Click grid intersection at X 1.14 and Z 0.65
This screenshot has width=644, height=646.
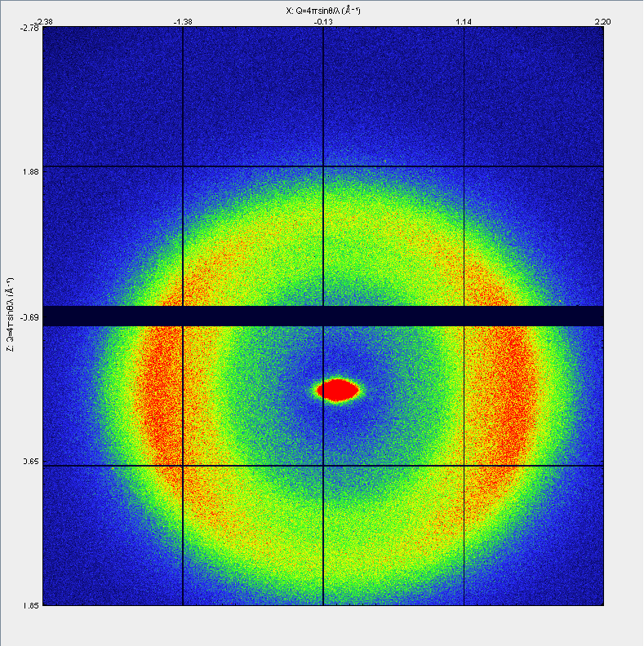464,466
